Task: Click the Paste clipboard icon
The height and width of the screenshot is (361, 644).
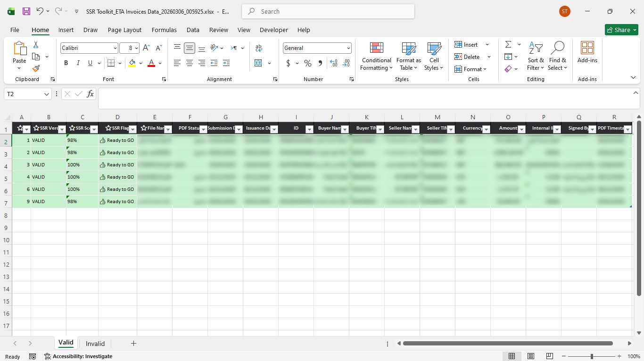Action: 19,49
